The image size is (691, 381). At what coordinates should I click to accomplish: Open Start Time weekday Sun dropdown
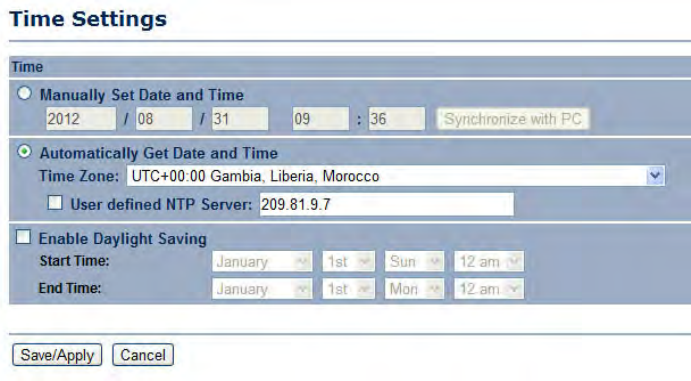(414, 262)
